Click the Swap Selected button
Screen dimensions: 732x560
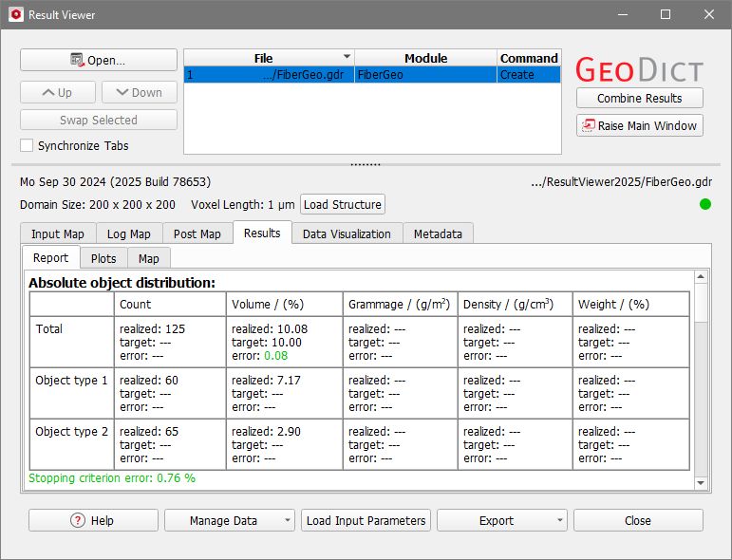(99, 120)
